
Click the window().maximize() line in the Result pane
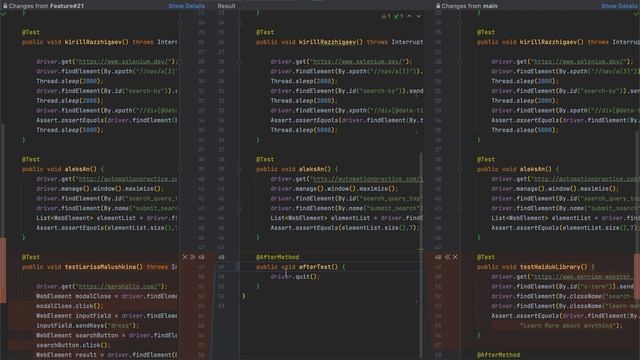click(x=334, y=189)
